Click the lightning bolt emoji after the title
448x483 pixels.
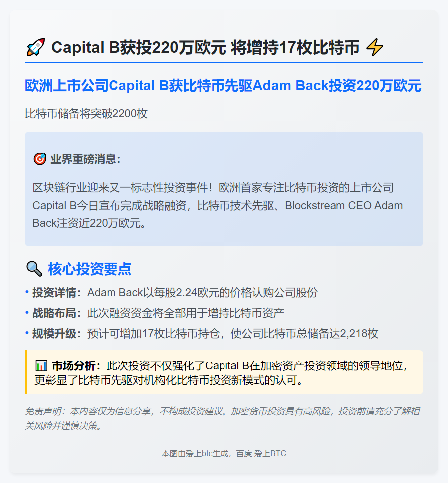(x=375, y=47)
